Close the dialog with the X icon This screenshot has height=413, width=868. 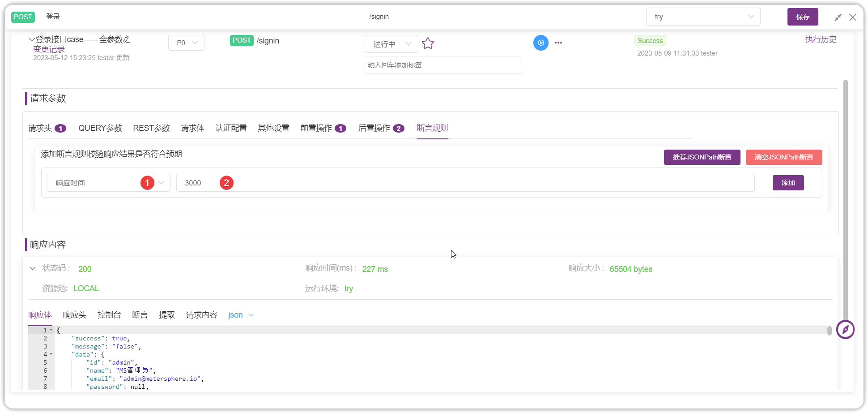point(853,17)
